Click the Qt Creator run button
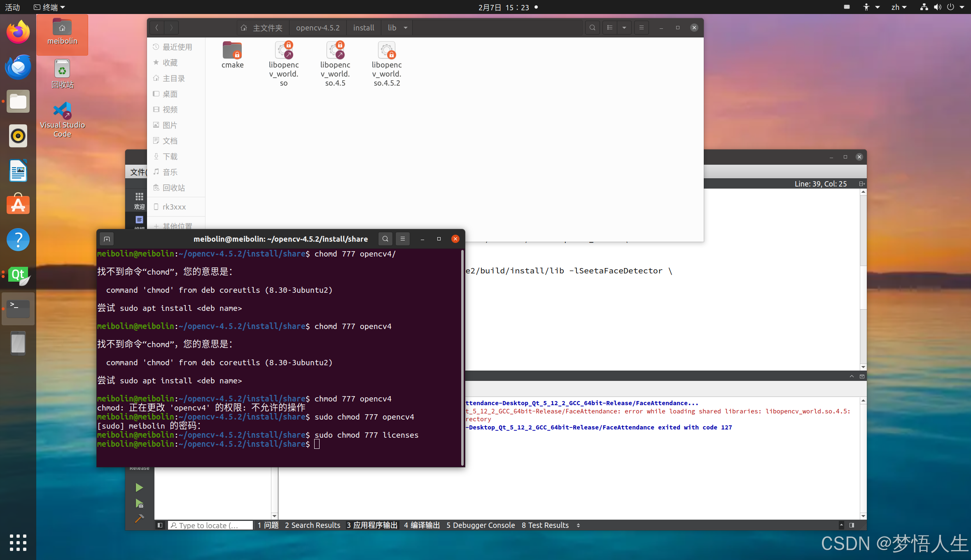The width and height of the screenshot is (971, 560). click(x=139, y=488)
